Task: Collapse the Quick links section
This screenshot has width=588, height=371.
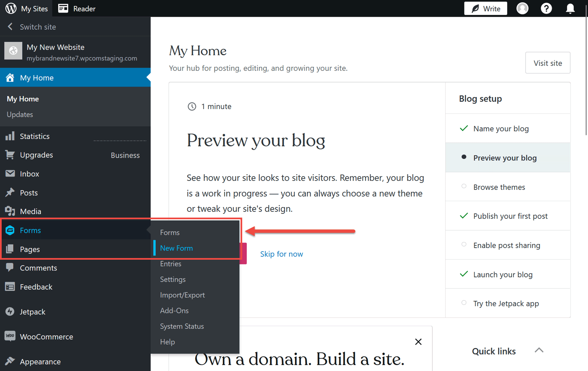Action: (539, 350)
